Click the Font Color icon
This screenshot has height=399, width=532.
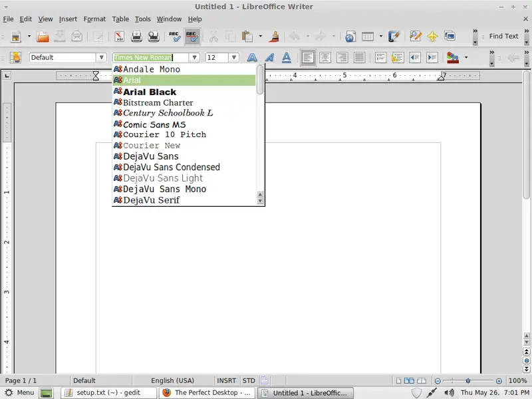tap(453, 58)
